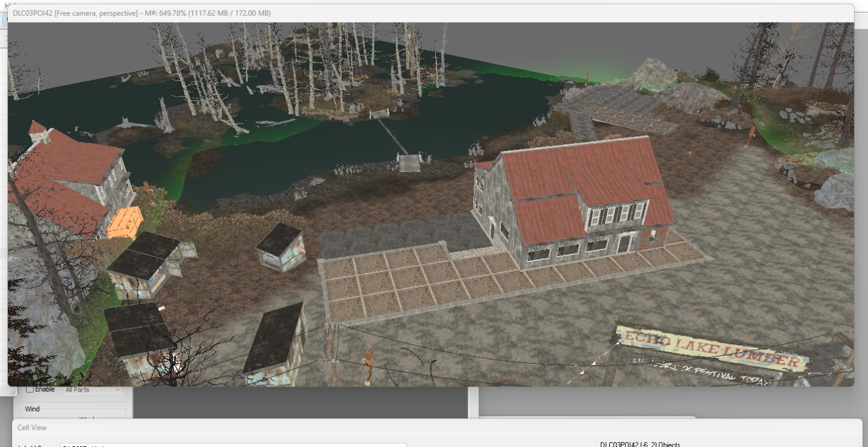Click the central house's front door
868x447 pixels.
tap(624, 244)
